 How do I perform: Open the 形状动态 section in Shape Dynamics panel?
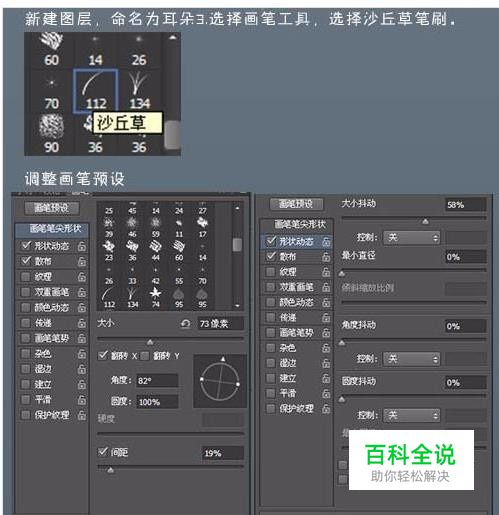click(x=296, y=242)
